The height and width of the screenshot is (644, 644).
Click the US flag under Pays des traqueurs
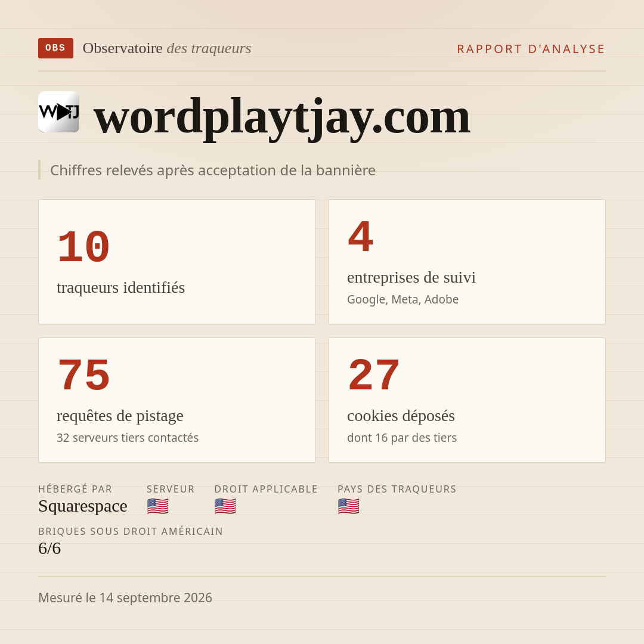[x=348, y=506]
